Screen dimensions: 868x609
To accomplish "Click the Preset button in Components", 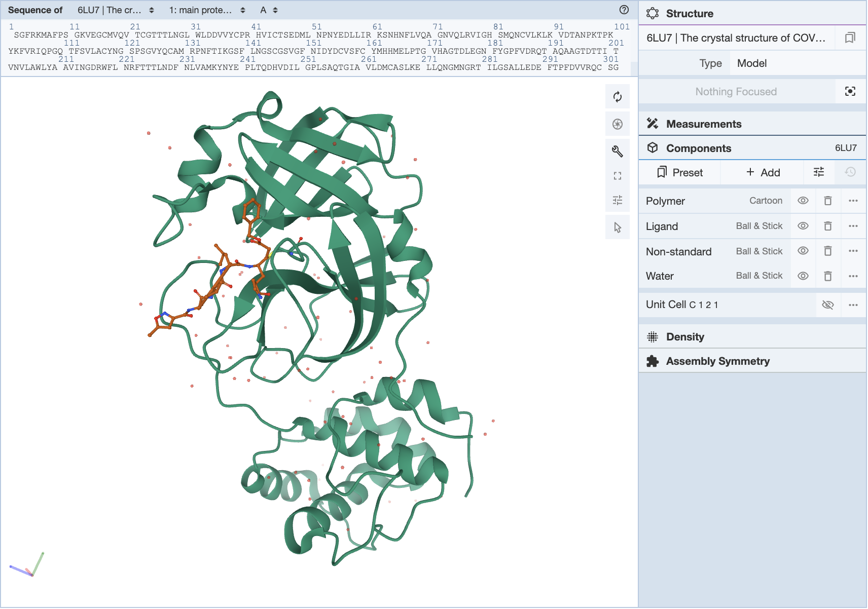I will click(679, 172).
